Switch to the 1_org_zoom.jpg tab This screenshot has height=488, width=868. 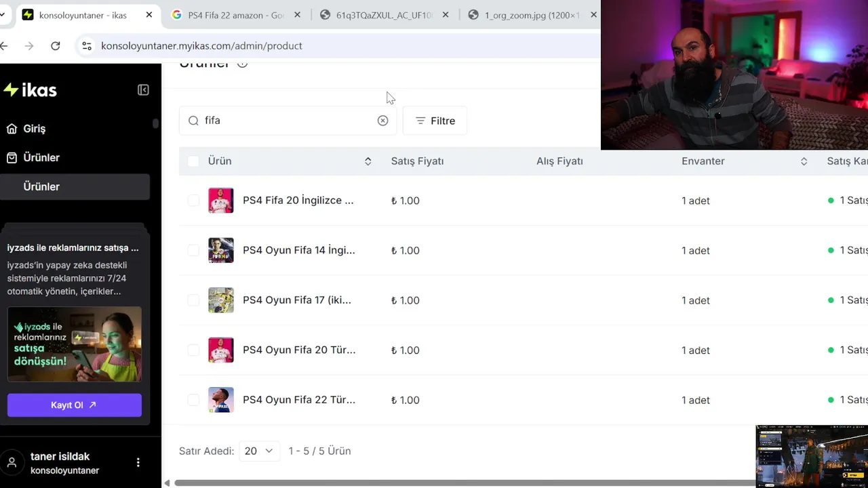[532, 15]
